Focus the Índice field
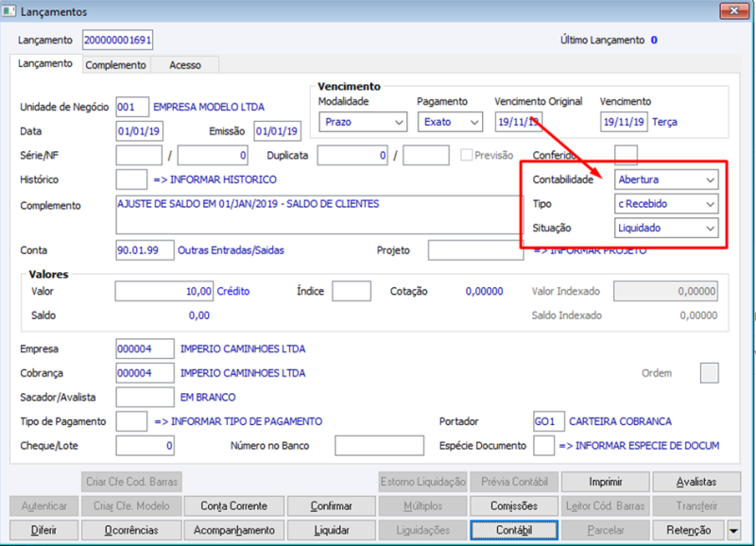This screenshot has height=546, width=756. tap(352, 291)
